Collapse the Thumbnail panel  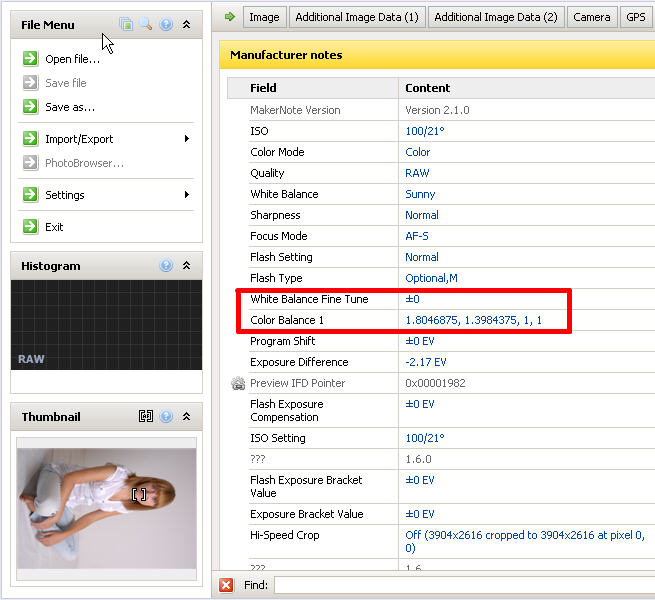point(186,416)
